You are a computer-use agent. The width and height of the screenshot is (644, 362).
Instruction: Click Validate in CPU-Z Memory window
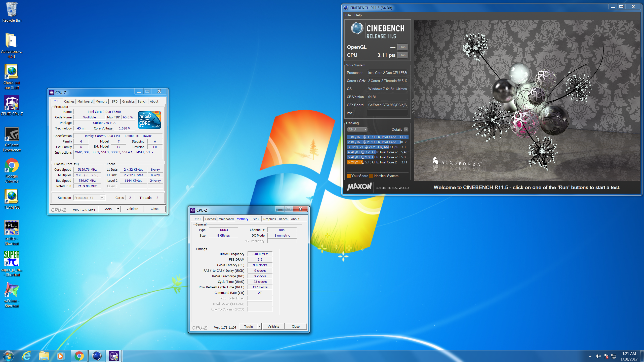click(x=273, y=326)
